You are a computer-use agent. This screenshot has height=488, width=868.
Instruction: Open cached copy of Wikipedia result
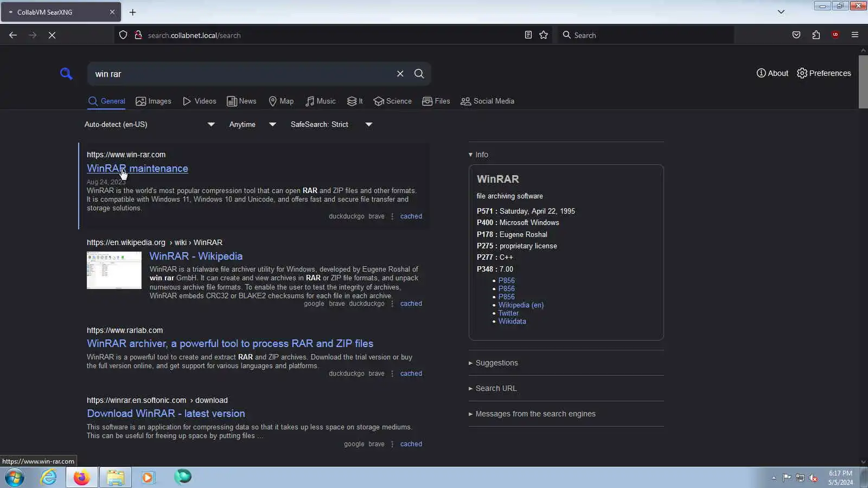coord(411,304)
